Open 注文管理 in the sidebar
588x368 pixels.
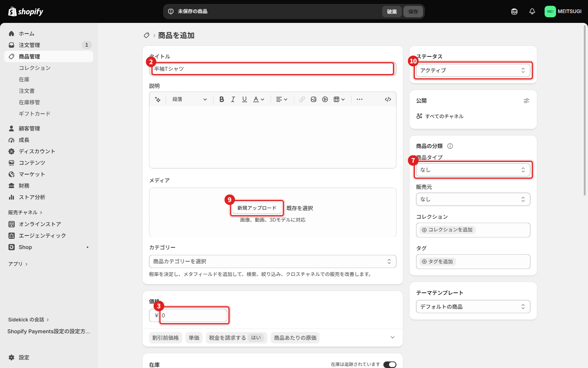(x=49, y=45)
